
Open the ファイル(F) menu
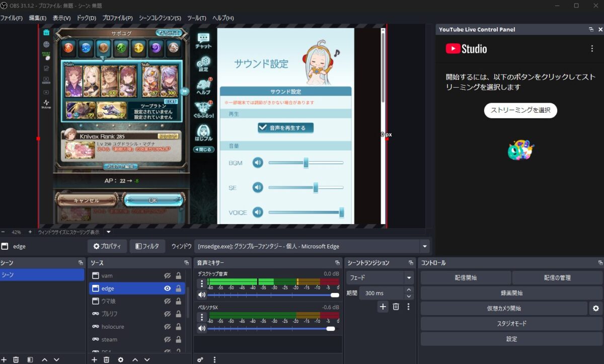tap(12, 18)
